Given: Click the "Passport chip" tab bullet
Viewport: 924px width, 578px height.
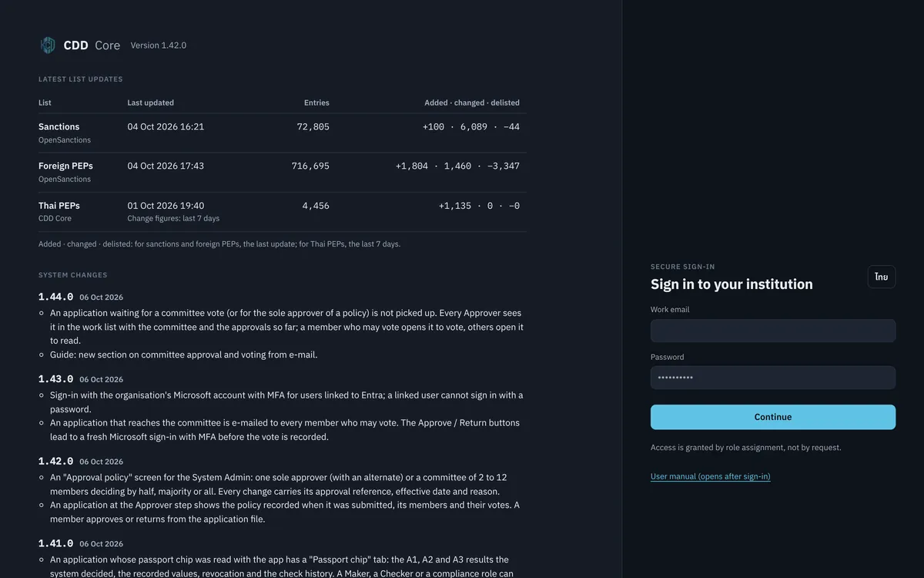Looking at the screenshot, I should click(282, 566).
